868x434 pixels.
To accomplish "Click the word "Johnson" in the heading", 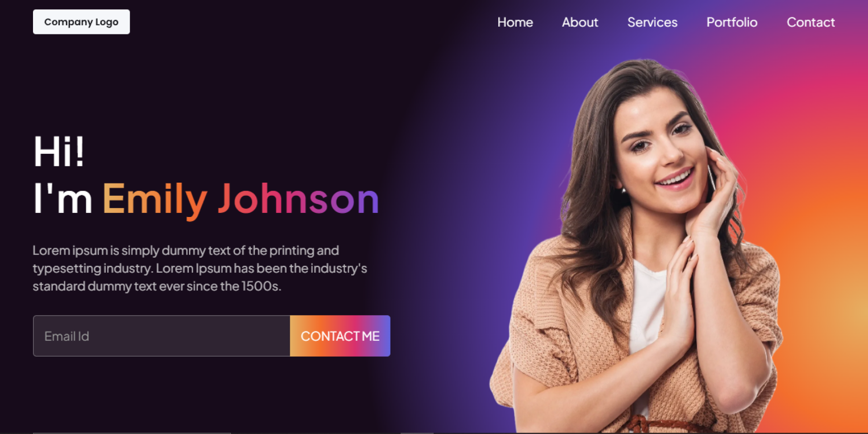I will (x=298, y=199).
